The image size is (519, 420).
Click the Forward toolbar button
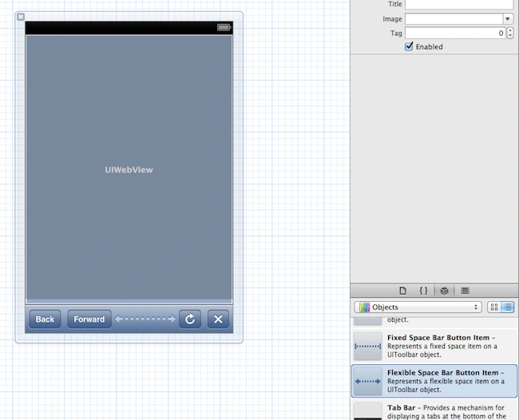89,319
